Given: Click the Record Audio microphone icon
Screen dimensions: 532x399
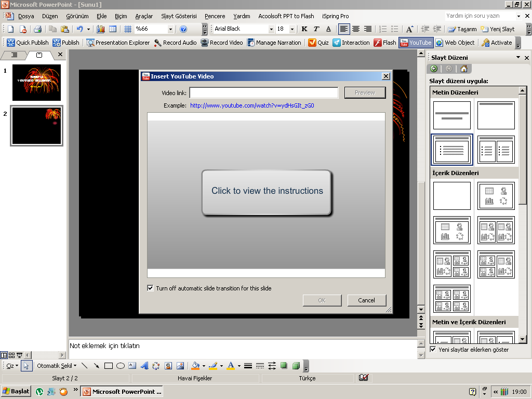Looking at the screenshot, I should click(158, 43).
